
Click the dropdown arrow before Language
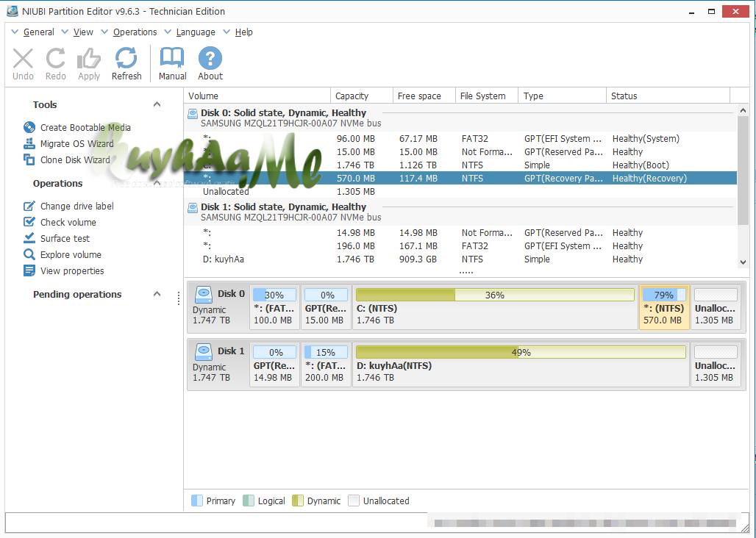click(x=167, y=32)
